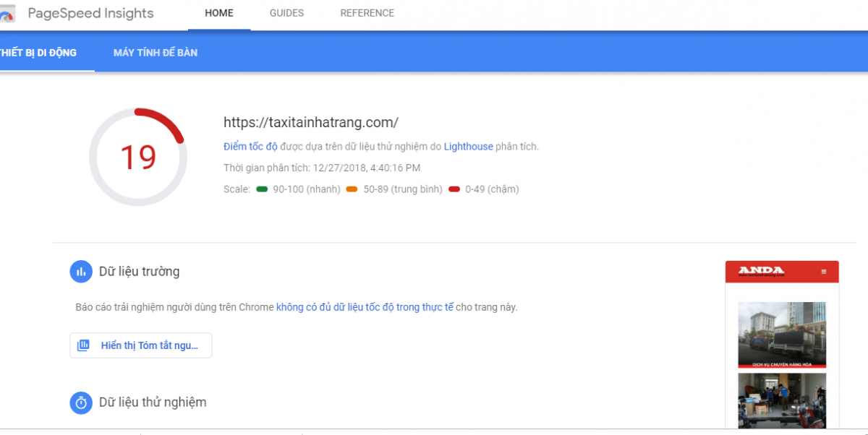Click the truck photo thumbnail in preview
Screen dimensions: 868x435
point(782,335)
